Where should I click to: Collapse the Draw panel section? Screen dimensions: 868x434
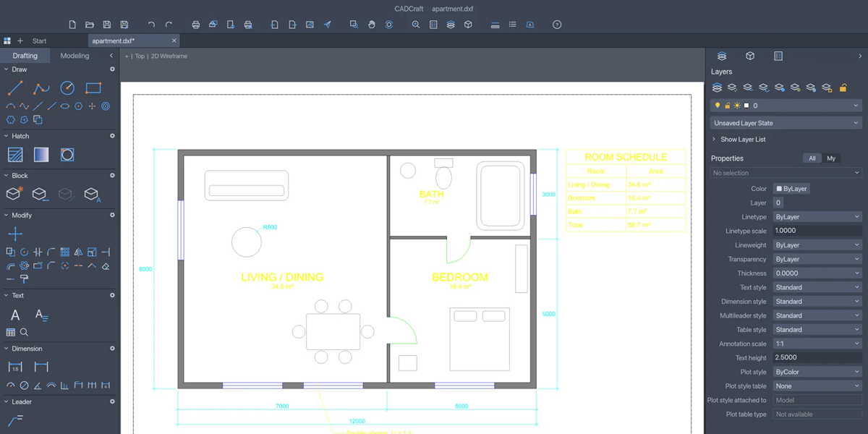tap(6, 69)
